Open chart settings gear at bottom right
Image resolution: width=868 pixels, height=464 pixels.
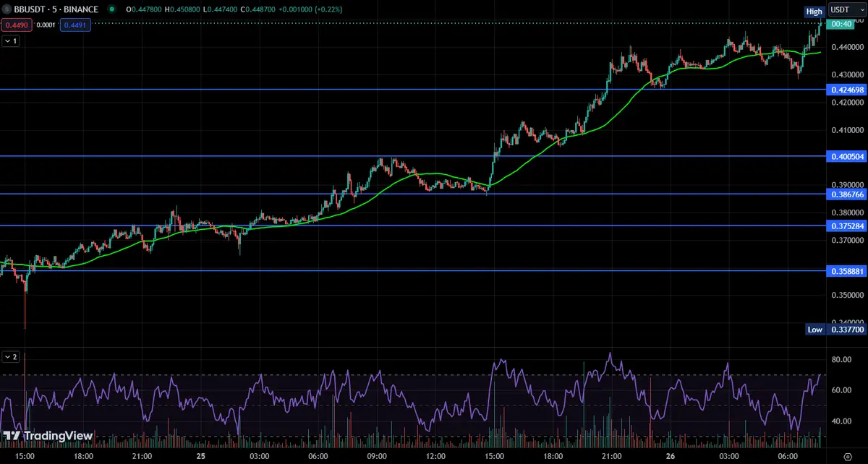click(847, 457)
